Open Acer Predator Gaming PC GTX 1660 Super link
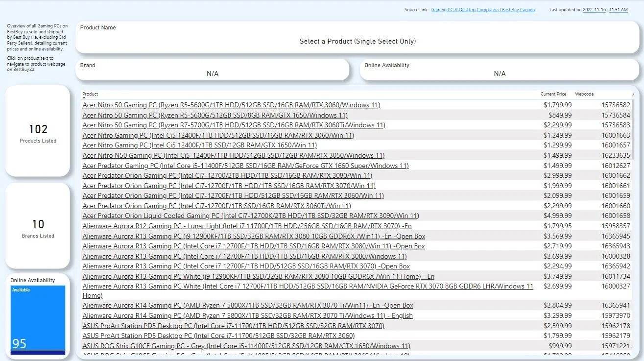The width and height of the screenshot is (644, 361). [245, 166]
